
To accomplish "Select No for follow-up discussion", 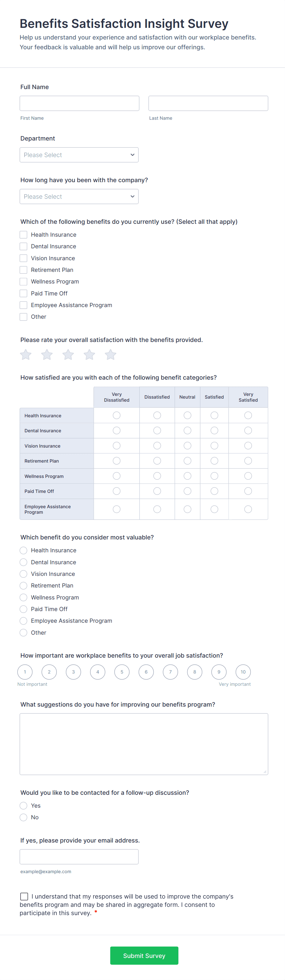I will point(23,817).
